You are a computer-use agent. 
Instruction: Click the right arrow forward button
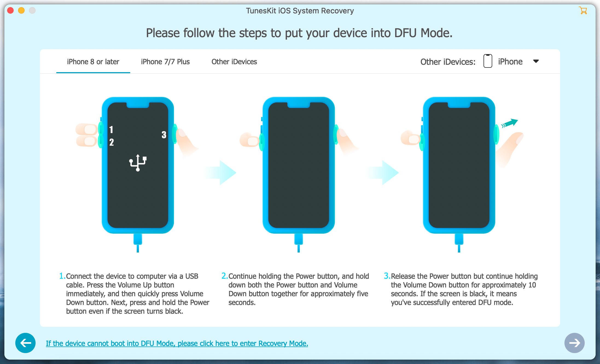(x=574, y=343)
